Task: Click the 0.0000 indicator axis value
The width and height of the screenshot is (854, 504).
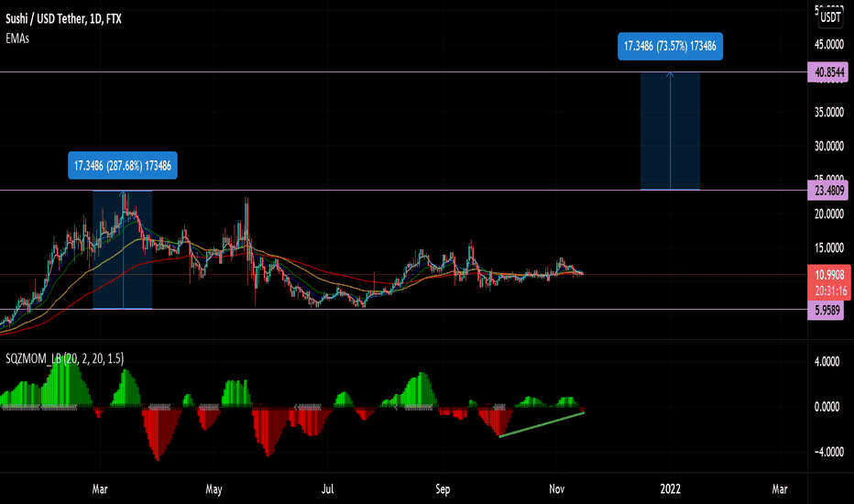Action: [x=827, y=407]
